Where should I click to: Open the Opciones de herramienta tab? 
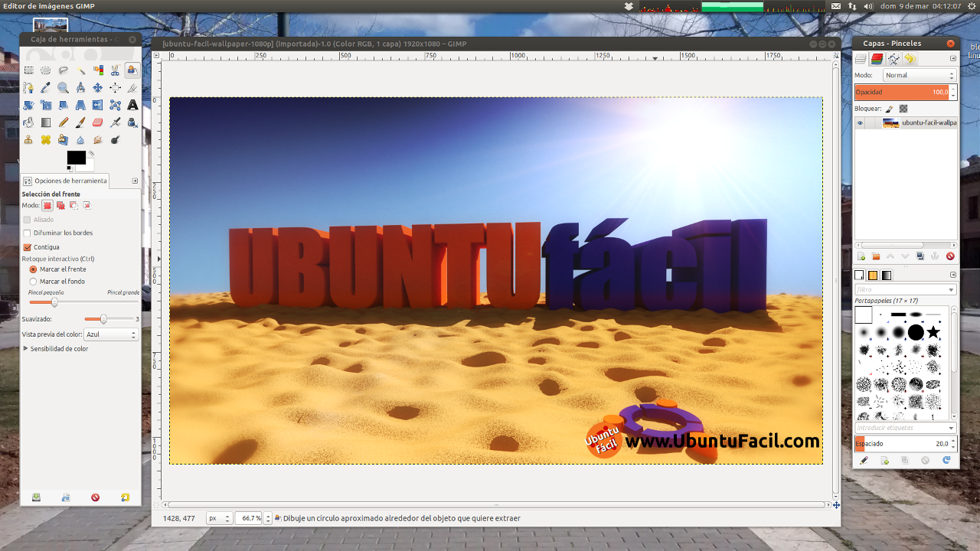65,181
